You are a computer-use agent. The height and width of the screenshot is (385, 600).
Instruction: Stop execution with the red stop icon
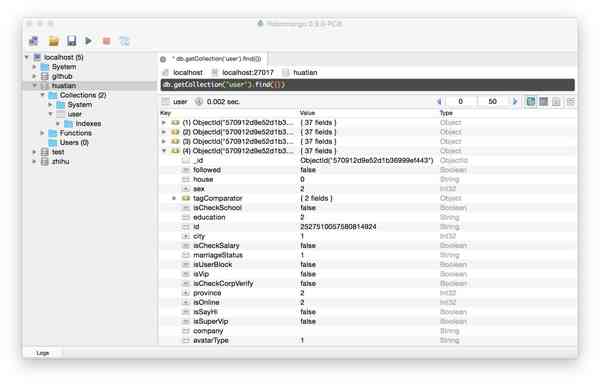click(106, 41)
